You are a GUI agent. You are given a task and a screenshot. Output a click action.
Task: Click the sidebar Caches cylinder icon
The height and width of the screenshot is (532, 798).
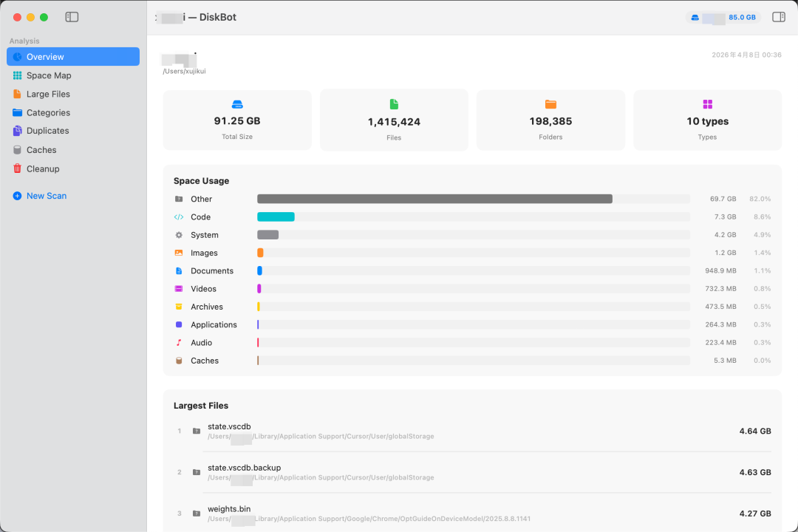coord(17,150)
